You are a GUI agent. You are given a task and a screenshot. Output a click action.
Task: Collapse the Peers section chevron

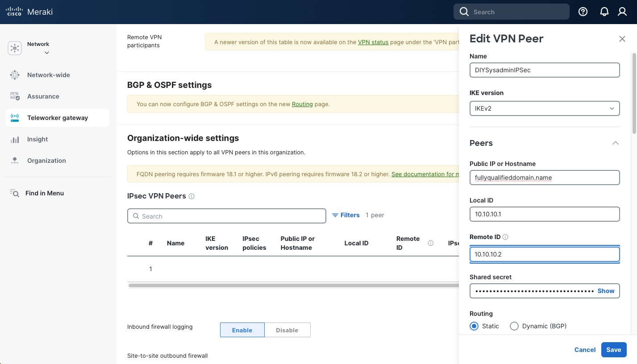(615, 143)
